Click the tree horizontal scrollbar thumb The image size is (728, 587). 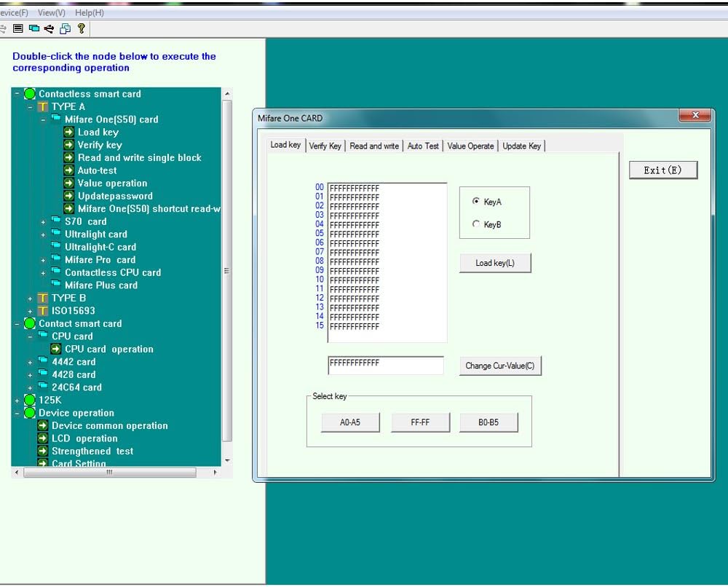[x=110, y=472]
